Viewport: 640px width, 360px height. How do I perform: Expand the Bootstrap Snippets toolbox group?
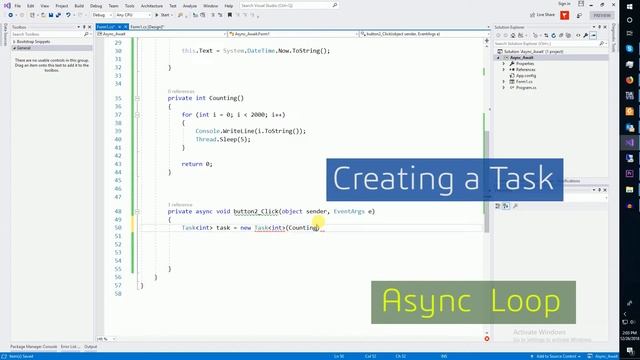14,42
